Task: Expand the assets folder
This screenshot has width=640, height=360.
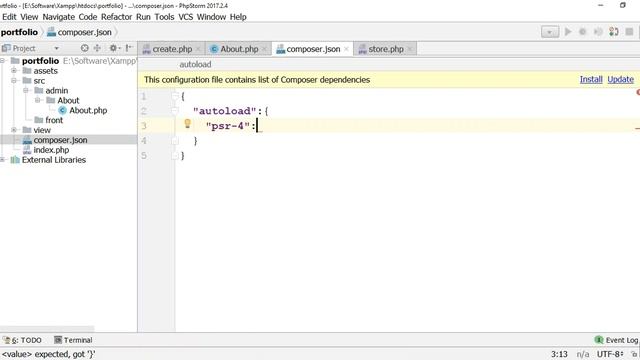Action: [14, 71]
